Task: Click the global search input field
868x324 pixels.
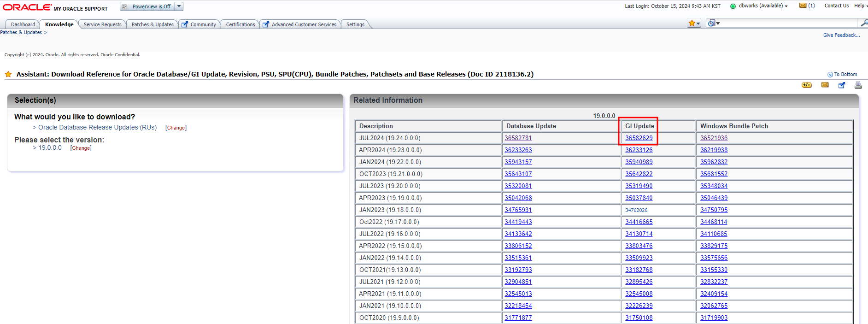Action: coord(789,23)
